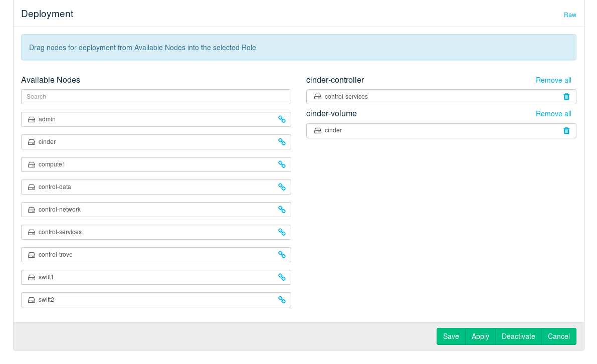The width and height of the screenshot is (597, 364).
Task: Click the link icon on swift2 row
Action: point(282,300)
